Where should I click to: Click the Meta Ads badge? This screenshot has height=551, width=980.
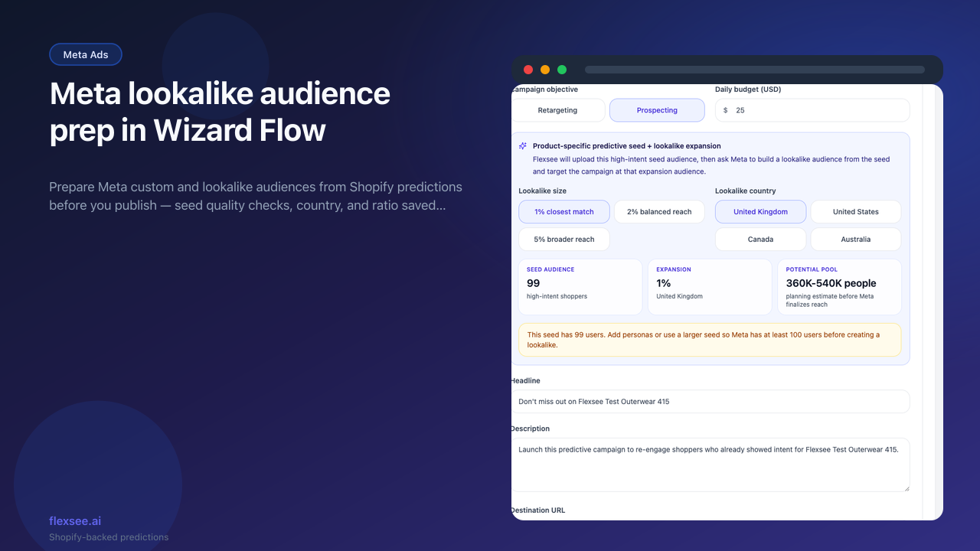(x=86, y=54)
